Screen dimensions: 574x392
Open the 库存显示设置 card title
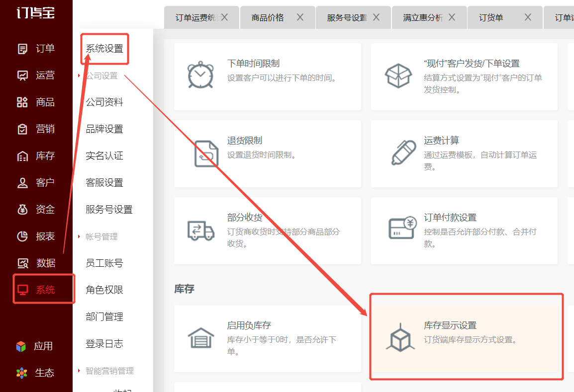[x=450, y=325]
